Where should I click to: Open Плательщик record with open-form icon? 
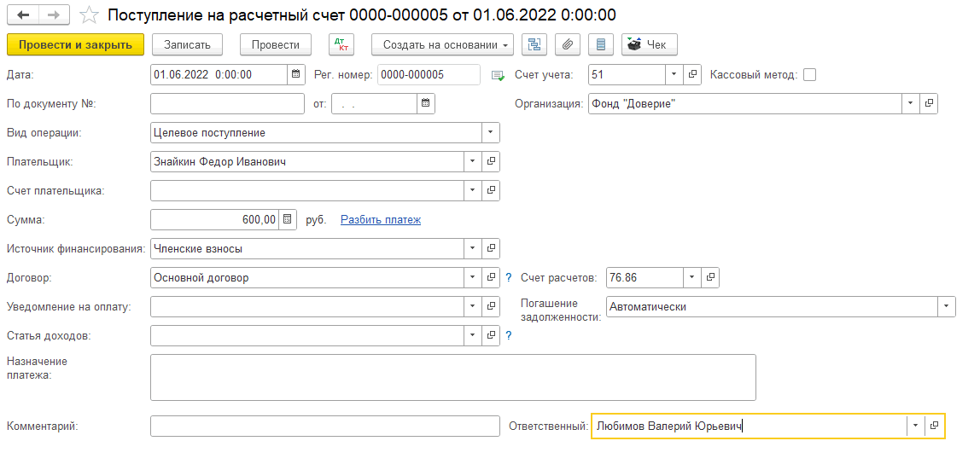pyautogui.click(x=491, y=161)
